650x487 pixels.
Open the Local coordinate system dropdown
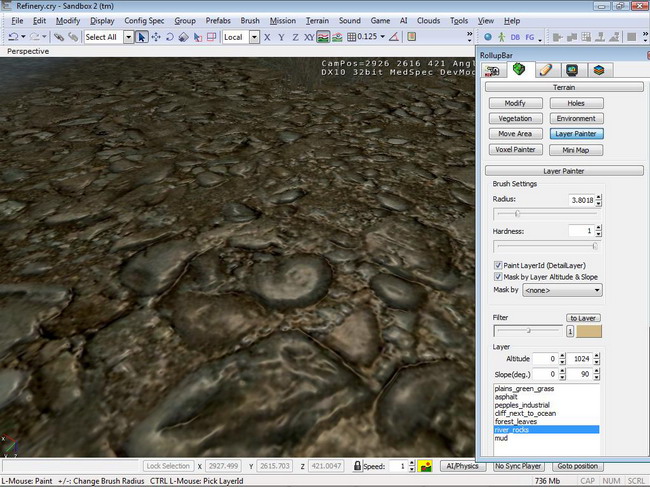click(x=254, y=37)
